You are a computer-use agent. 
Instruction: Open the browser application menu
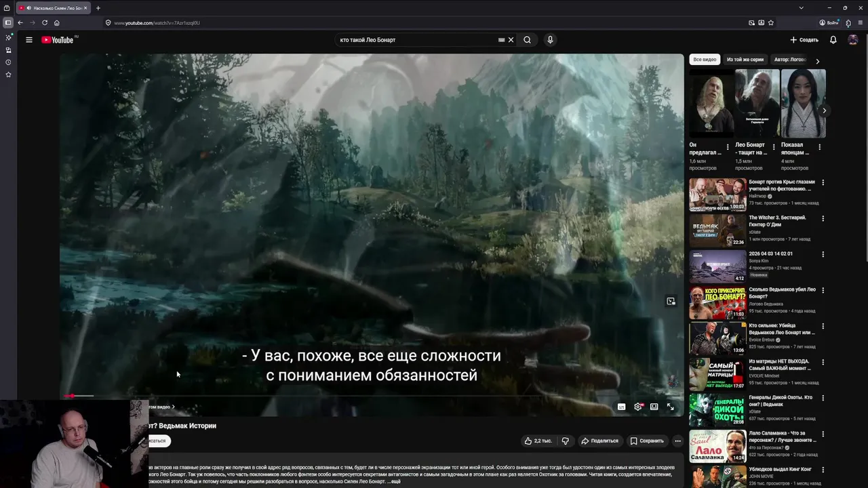pyautogui.click(x=861, y=22)
